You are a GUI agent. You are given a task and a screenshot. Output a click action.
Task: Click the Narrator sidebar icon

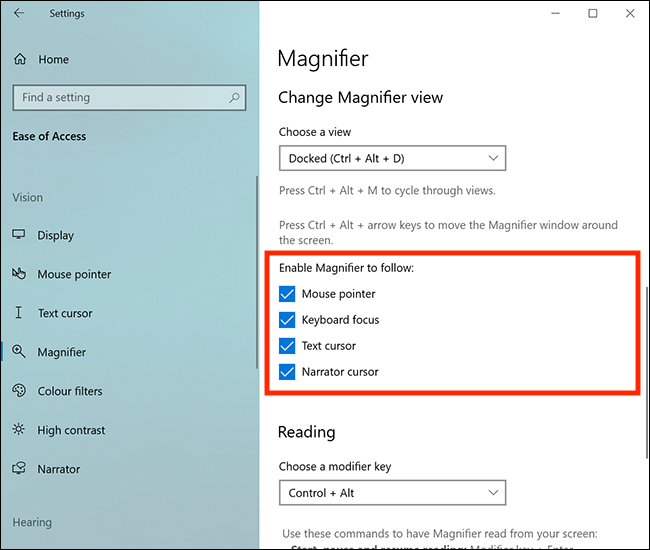19,469
